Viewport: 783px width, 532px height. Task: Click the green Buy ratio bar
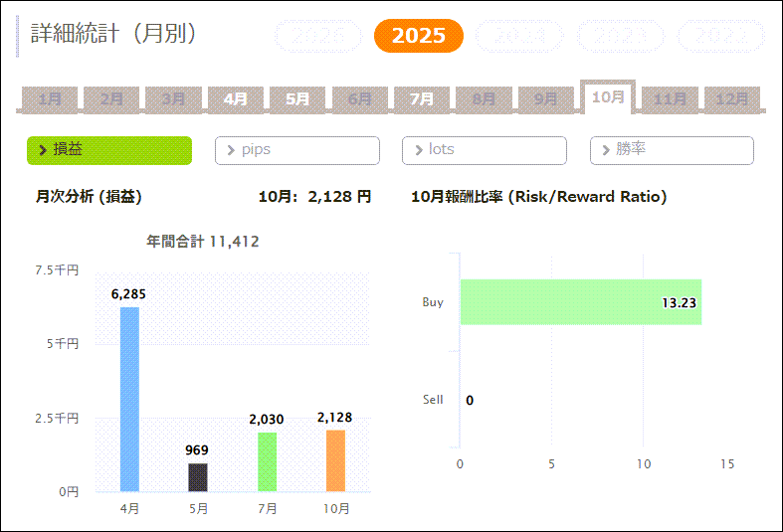(580, 302)
